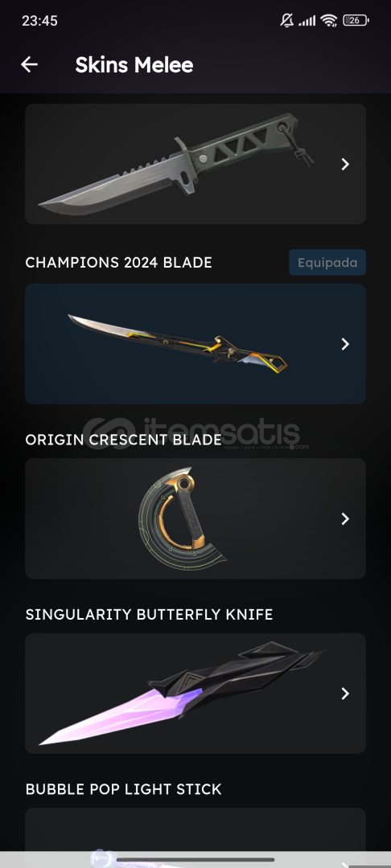Tap the back arrow in header
Viewport: 391px width, 868px height.
(x=29, y=65)
